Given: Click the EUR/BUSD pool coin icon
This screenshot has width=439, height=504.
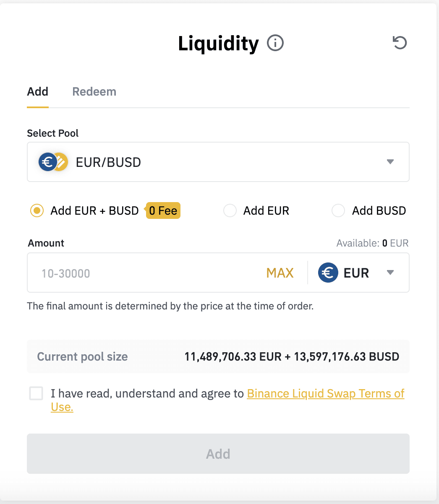Looking at the screenshot, I should tap(53, 162).
